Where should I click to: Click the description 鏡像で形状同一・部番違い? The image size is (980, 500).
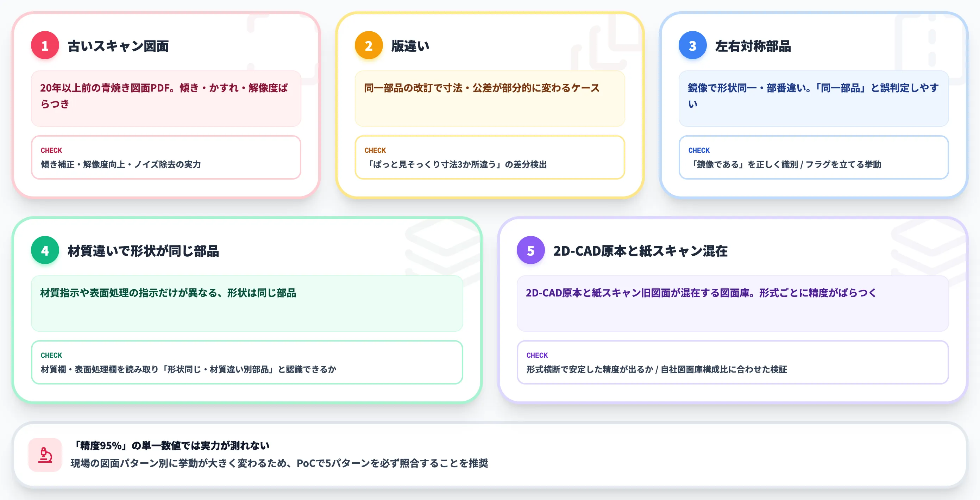(x=813, y=96)
